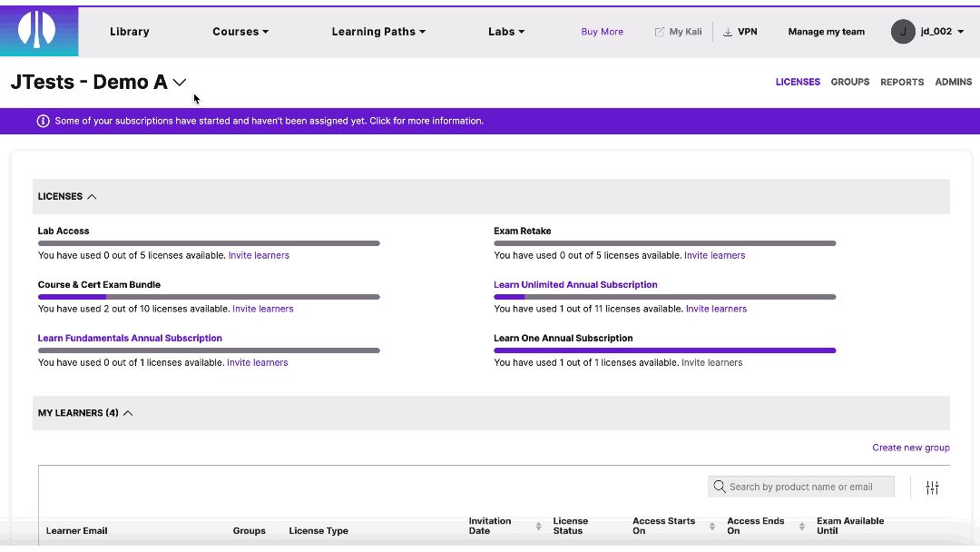Viewport: 980px width, 552px height.
Task: Click the jd_002 profile avatar
Action: pos(903,31)
